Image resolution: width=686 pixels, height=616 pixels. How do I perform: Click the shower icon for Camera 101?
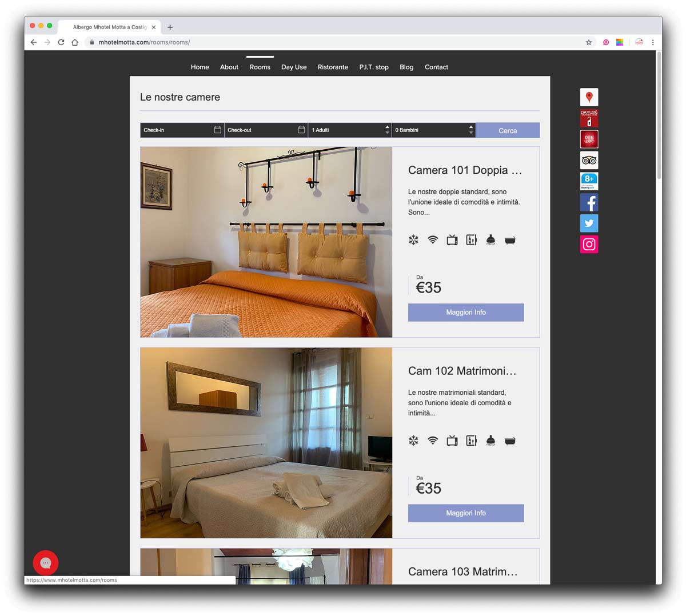click(x=490, y=240)
